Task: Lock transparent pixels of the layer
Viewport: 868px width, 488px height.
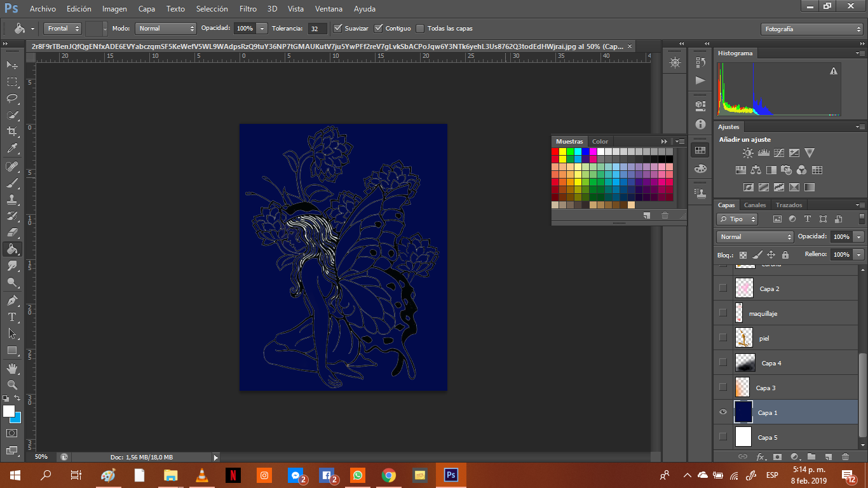Action: pos(743,255)
